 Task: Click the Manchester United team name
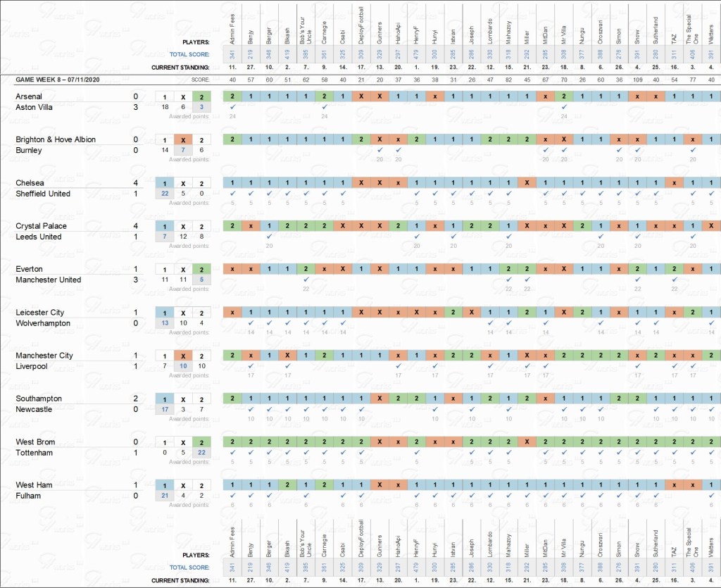coord(49,280)
